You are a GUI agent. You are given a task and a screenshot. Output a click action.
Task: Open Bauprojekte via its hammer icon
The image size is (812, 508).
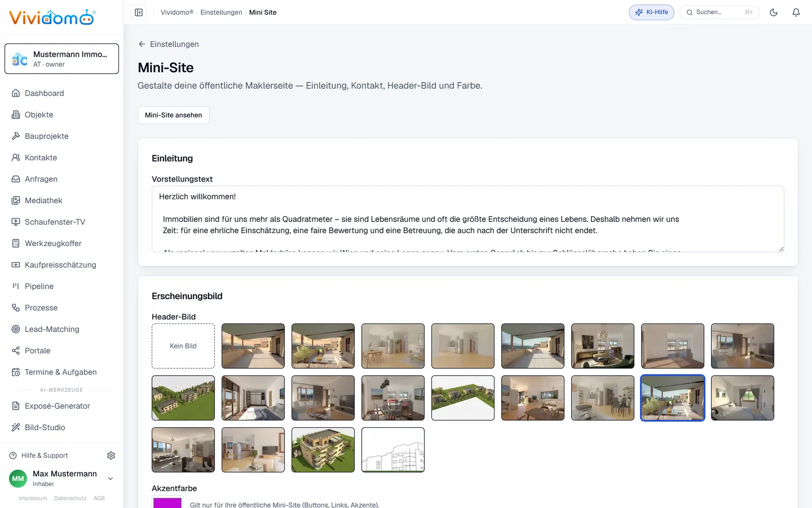click(x=16, y=136)
